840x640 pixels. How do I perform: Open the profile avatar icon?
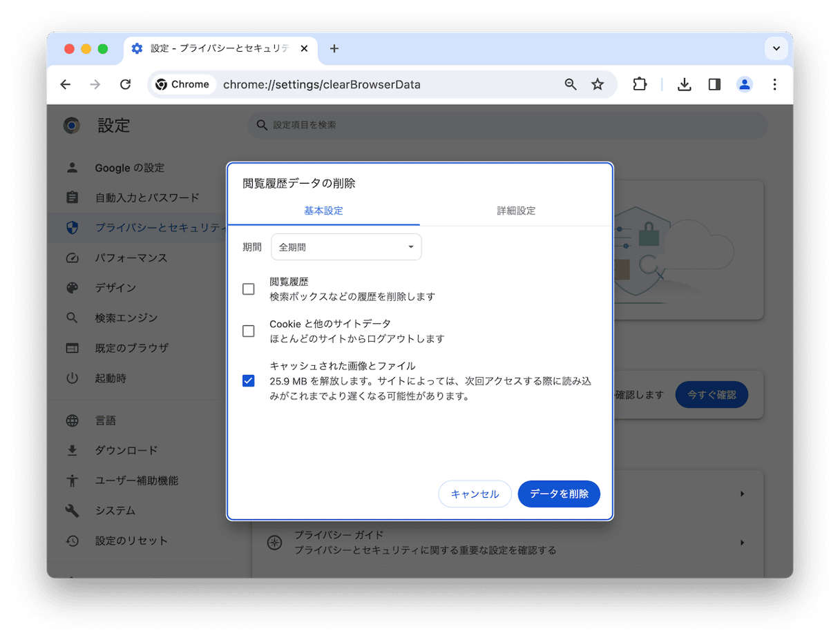[745, 84]
